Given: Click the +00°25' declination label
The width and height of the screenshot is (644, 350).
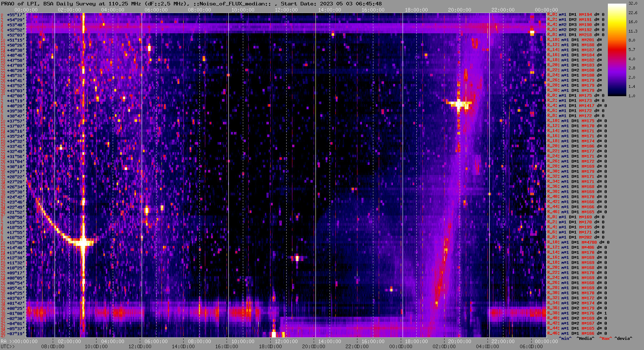Looking at the screenshot, I should click(x=15, y=308).
